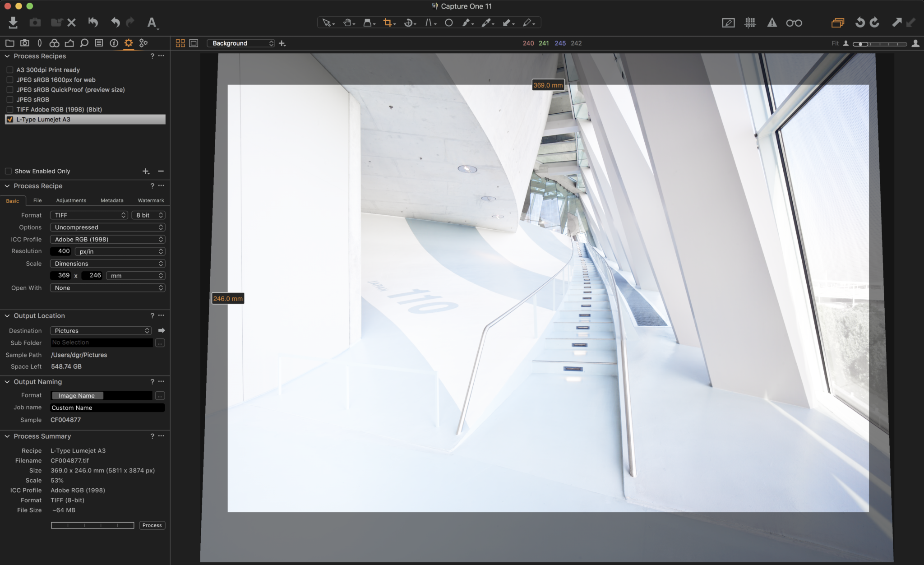Enable Show Enabled Only
This screenshot has width=924, height=565.
tap(8, 171)
